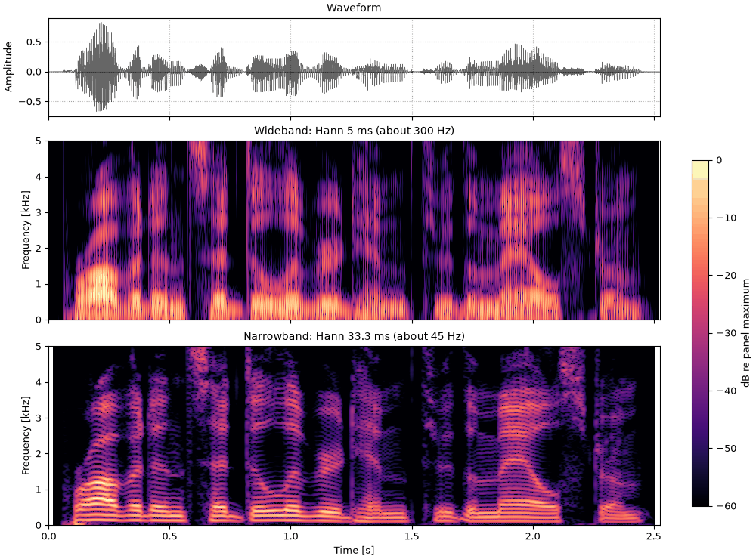Click the 0.5 time tick label on the x-axis
The image size is (756, 559).
pyautogui.click(x=169, y=536)
